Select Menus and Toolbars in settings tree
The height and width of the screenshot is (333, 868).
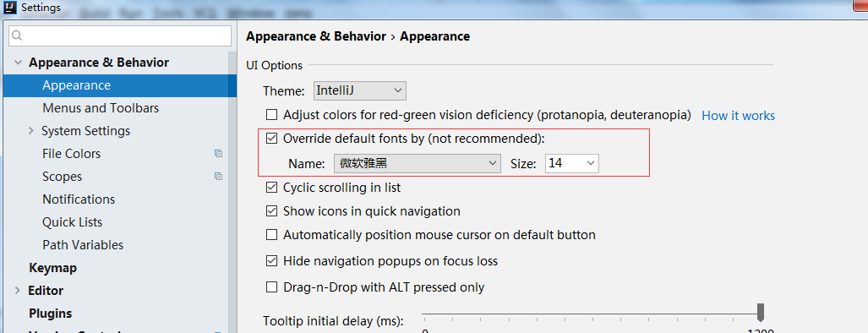[101, 108]
